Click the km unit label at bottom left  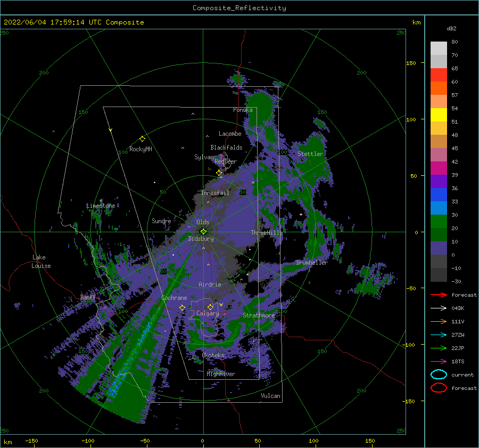(x=7, y=442)
